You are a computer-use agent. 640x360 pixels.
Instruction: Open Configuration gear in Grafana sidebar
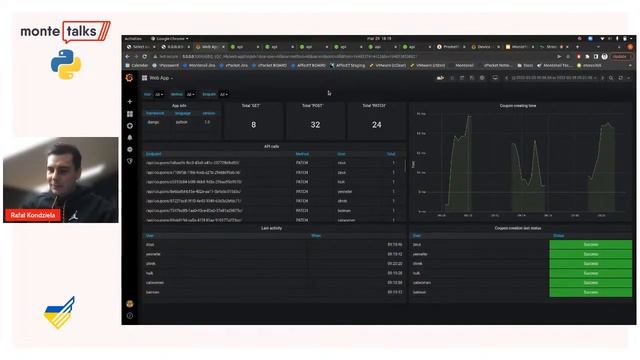(x=130, y=149)
